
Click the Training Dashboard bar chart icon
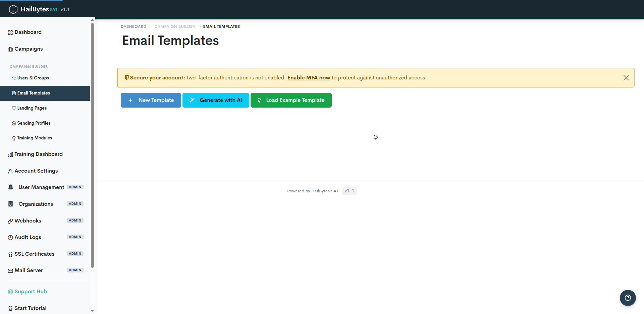(x=10, y=154)
